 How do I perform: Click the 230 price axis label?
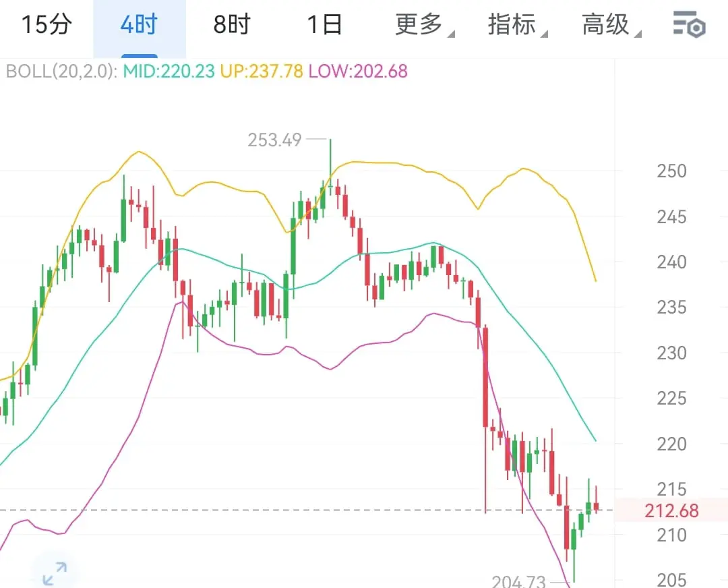(x=671, y=353)
